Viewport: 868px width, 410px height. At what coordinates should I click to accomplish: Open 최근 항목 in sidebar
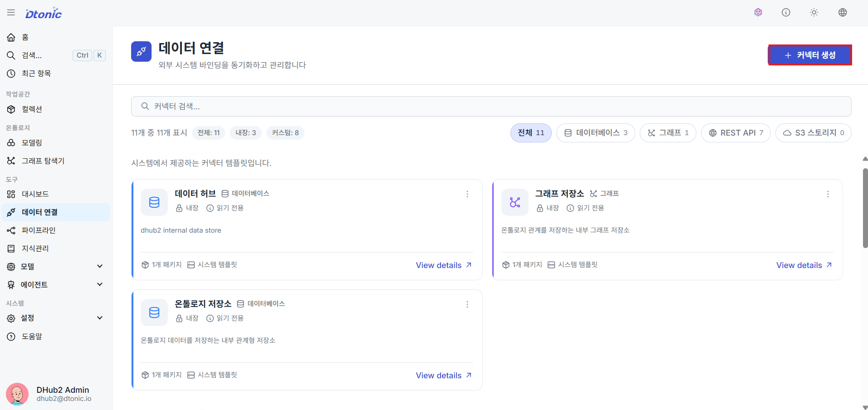click(56, 73)
